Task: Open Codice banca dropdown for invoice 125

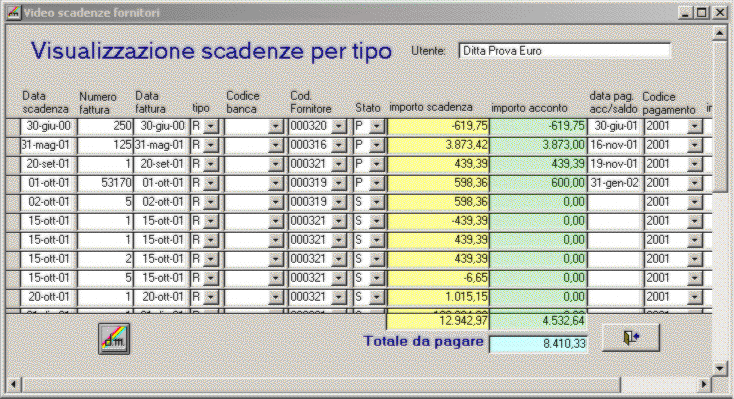Action: 276,146
